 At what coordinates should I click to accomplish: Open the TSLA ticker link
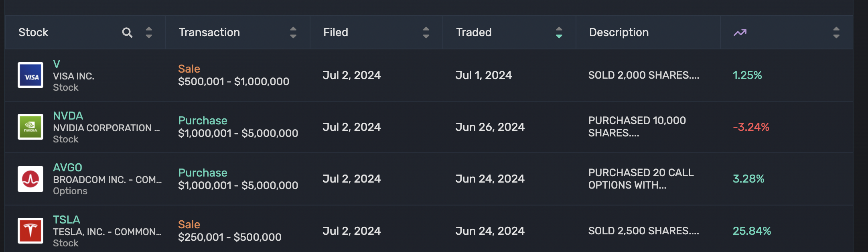[67, 219]
